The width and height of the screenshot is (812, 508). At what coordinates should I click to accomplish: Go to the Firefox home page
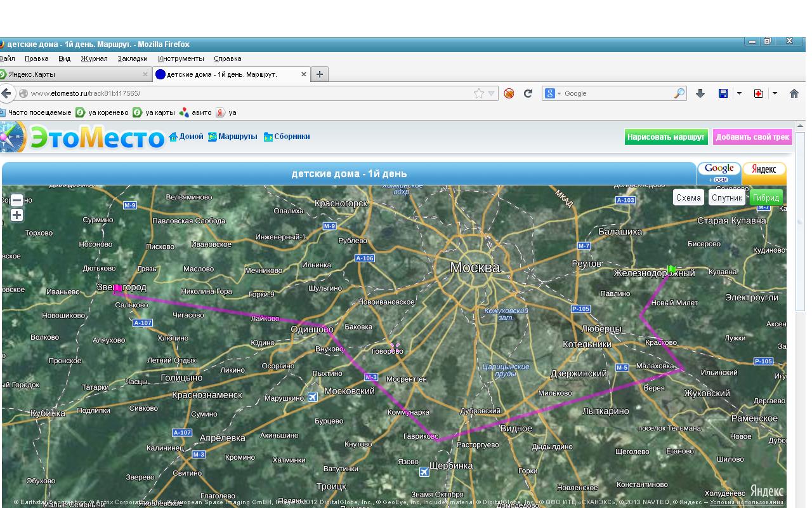(x=794, y=93)
